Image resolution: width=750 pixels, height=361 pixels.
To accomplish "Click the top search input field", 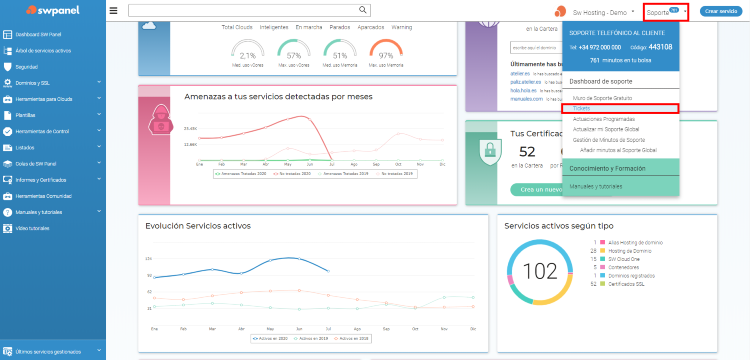I will (244, 11).
